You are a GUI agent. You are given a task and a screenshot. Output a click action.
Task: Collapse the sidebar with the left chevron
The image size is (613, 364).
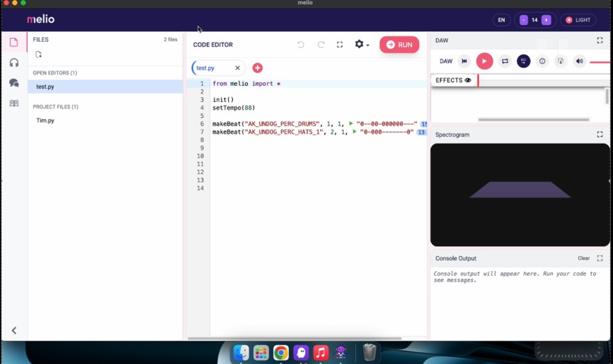coord(14,331)
